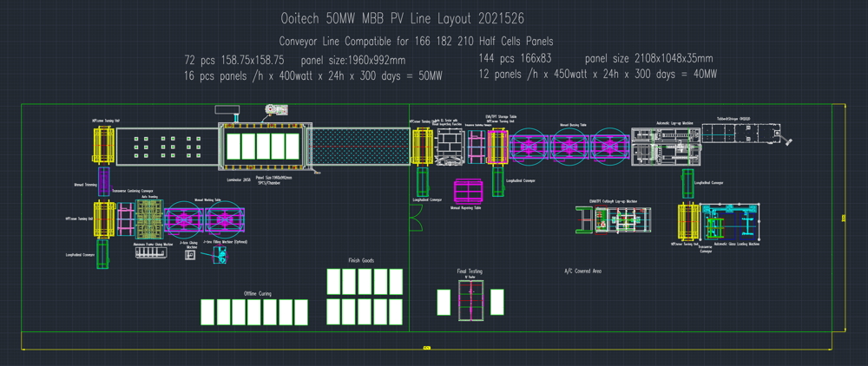Select the loading conveyor with green square markers
This screenshot has height=366, width=868.
[x=167, y=146]
